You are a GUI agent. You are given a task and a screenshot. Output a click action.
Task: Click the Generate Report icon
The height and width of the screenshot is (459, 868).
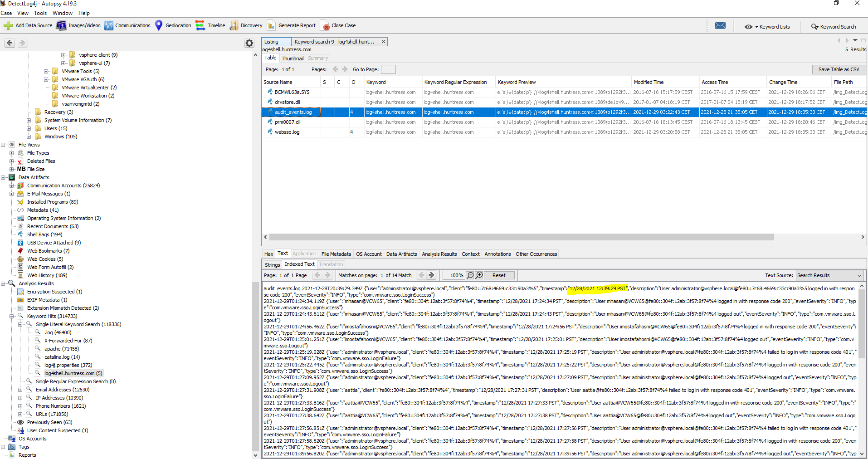point(271,25)
